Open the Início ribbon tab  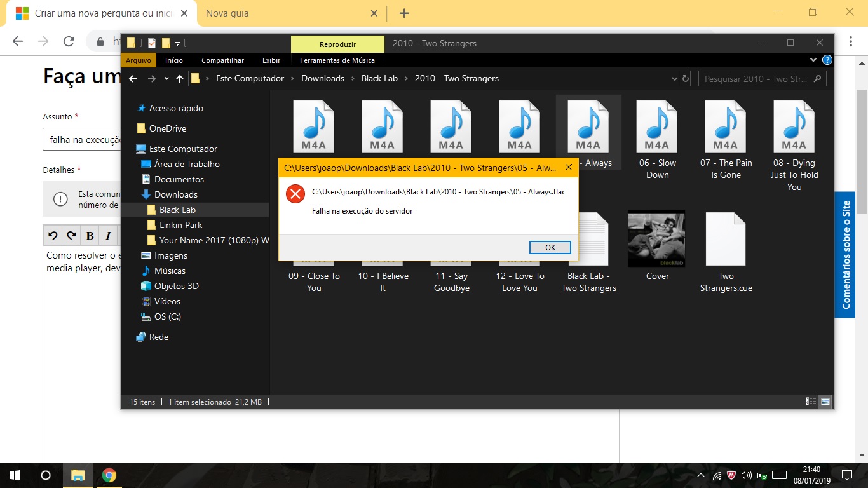tap(174, 60)
